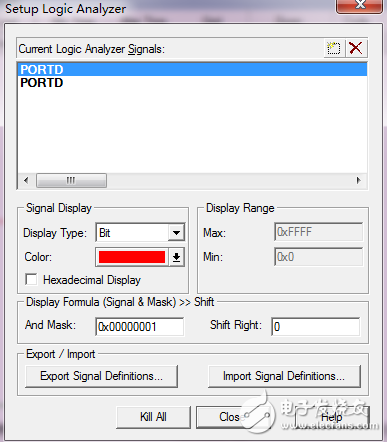Click the red color swatch
This screenshot has width=387, height=442.
pos(132,257)
